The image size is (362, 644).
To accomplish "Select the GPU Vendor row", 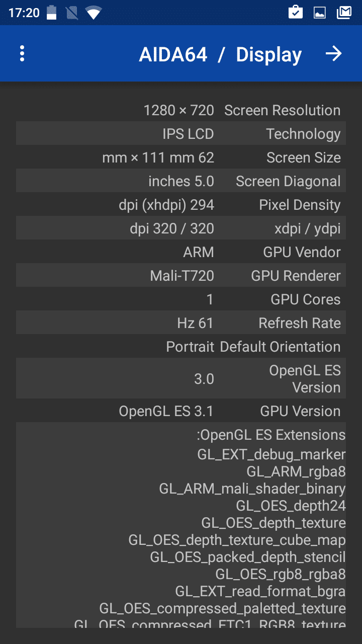I will [181, 252].
